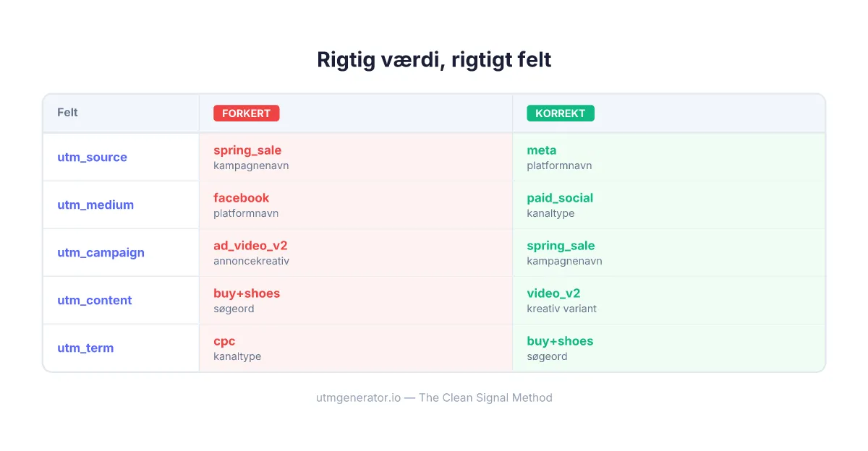Select the Felt column header
The width and height of the screenshot is (868, 451).
tap(68, 113)
